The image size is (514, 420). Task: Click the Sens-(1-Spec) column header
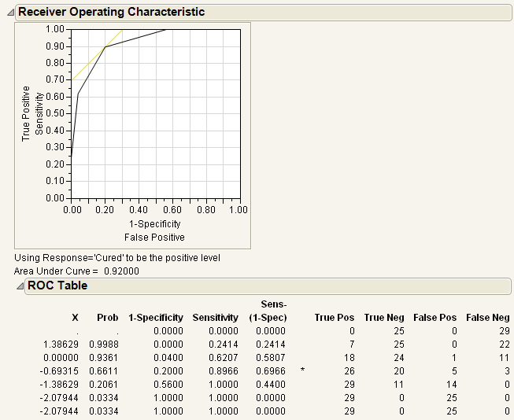click(268, 311)
